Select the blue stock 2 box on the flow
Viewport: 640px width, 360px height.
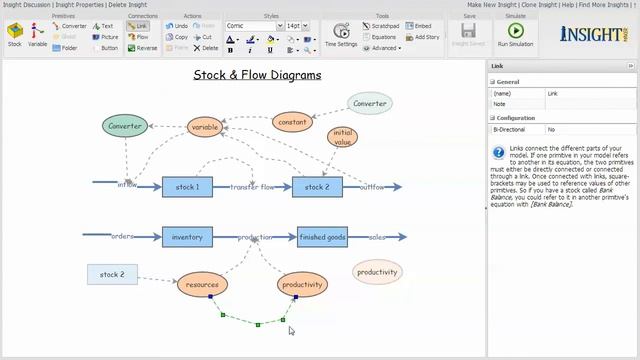pyautogui.click(x=317, y=187)
